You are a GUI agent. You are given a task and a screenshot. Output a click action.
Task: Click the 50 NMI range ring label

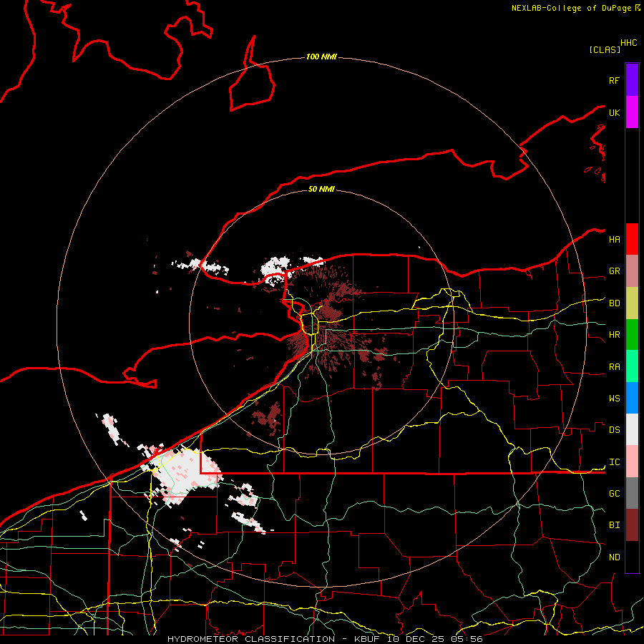pyautogui.click(x=321, y=189)
